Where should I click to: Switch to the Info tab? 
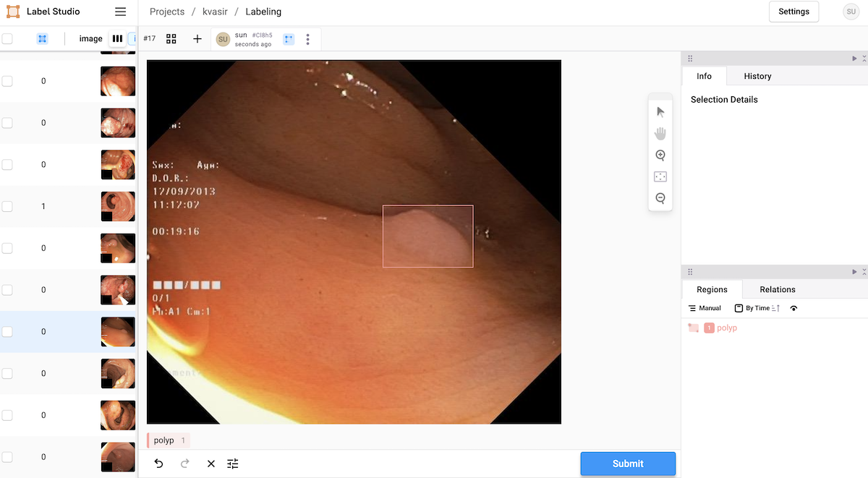point(704,76)
